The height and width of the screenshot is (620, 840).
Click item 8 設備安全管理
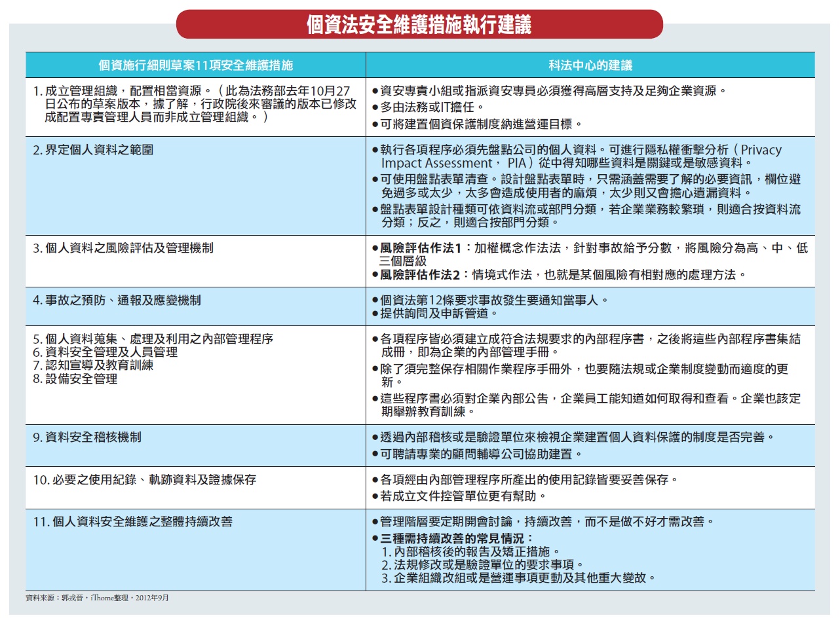pyautogui.click(x=75, y=378)
